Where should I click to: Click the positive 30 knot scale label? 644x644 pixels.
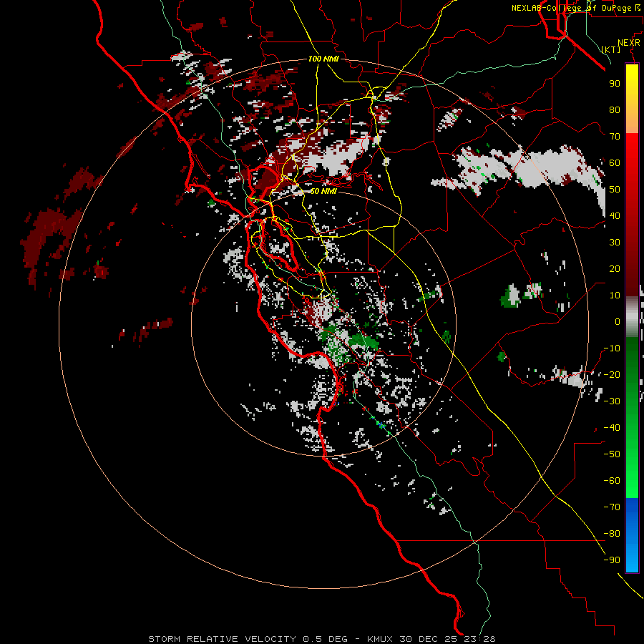point(615,243)
